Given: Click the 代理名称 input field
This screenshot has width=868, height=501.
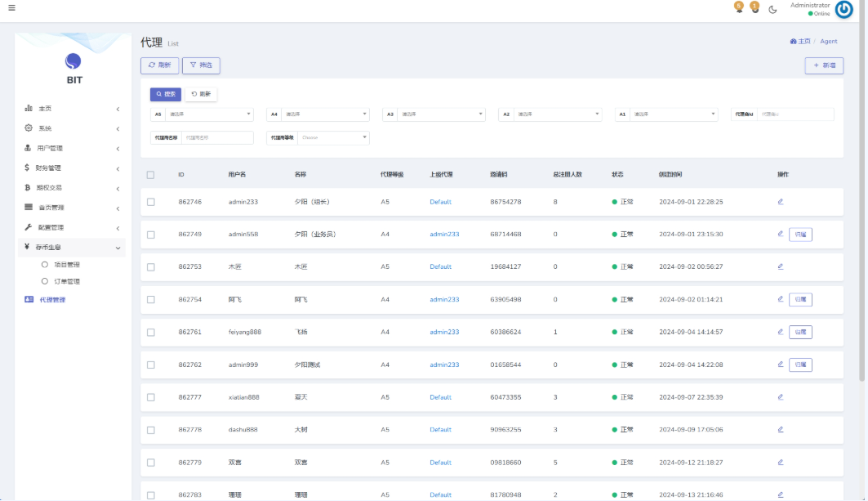Looking at the screenshot, I should point(216,138).
